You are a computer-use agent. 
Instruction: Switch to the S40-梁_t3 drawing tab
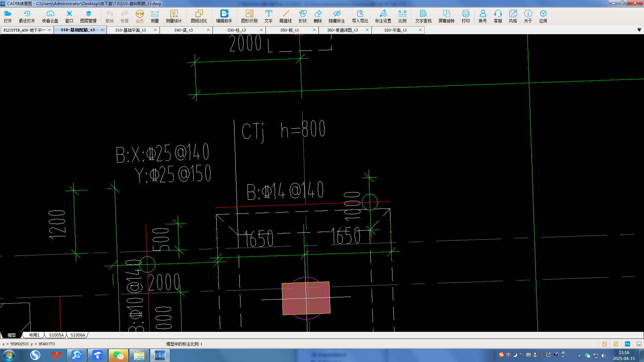coord(183,30)
